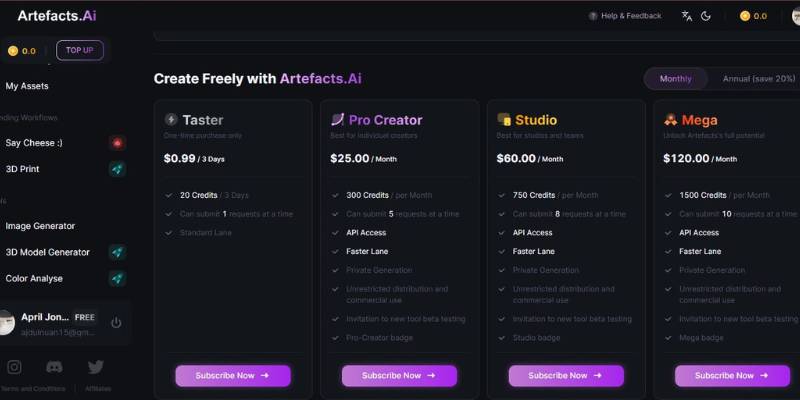Open My Assets in sidebar
Image resolution: width=800 pixels, height=400 pixels.
pos(27,86)
